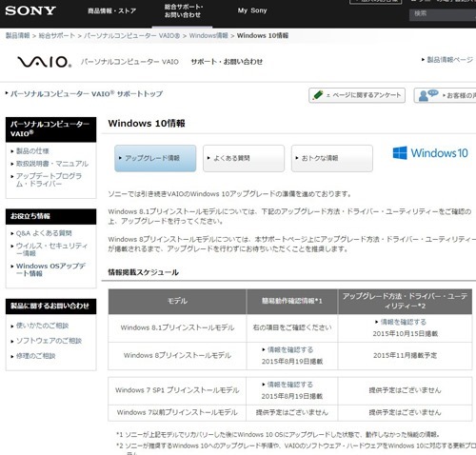Open 製品の仕様 sidebar link
This screenshot has width=476, height=455.
tap(32, 151)
